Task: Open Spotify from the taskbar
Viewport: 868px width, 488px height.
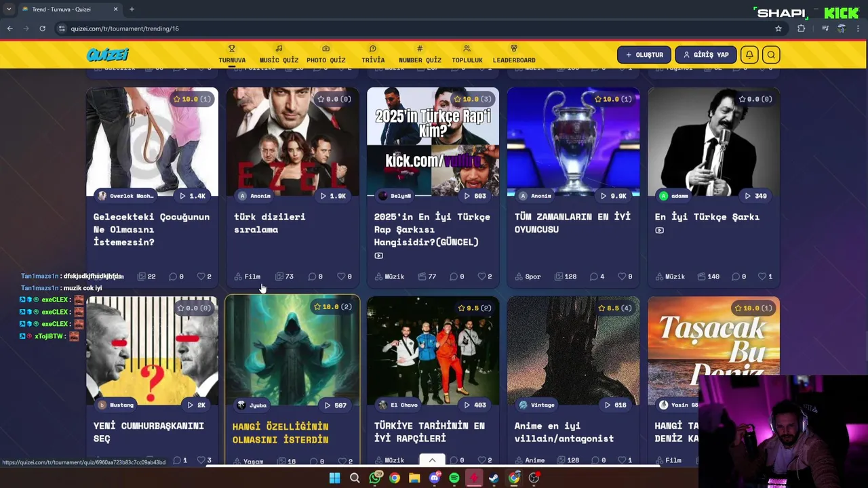Action: click(454, 479)
